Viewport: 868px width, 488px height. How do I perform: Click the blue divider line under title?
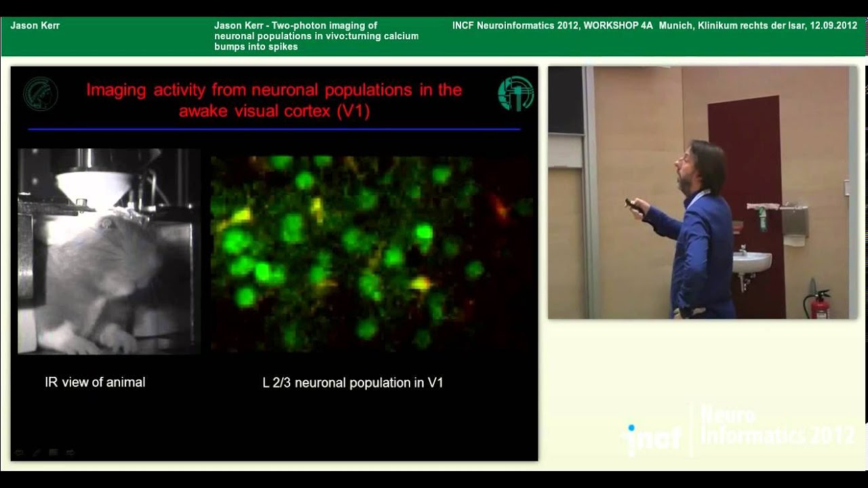click(x=274, y=129)
